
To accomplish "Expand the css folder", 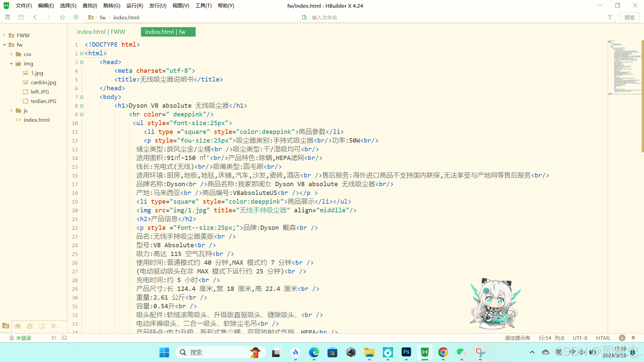I will coord(11,54).
